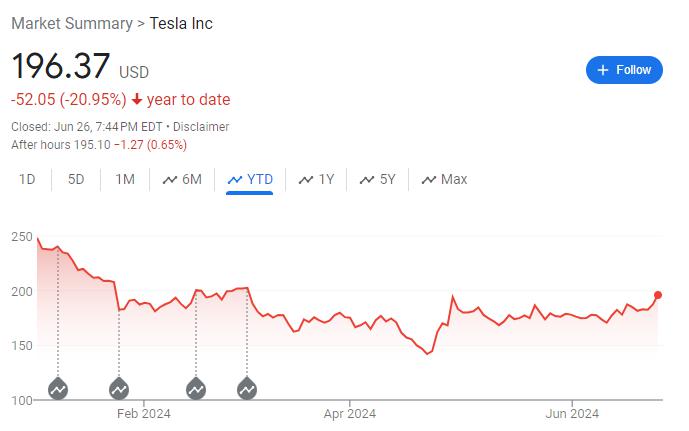Select the 1M time range
Image resolution: width=689 pixels, height=431 pixels.
coord(125,180)
